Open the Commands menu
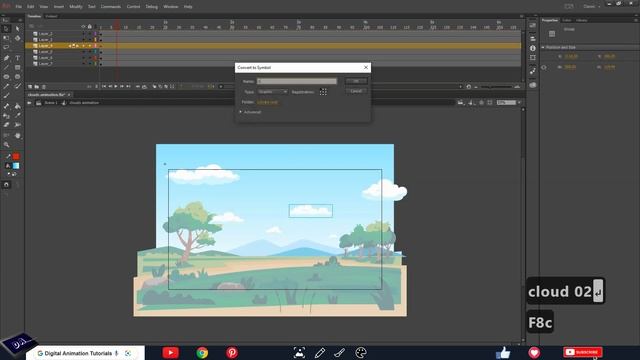 [111, 7]
